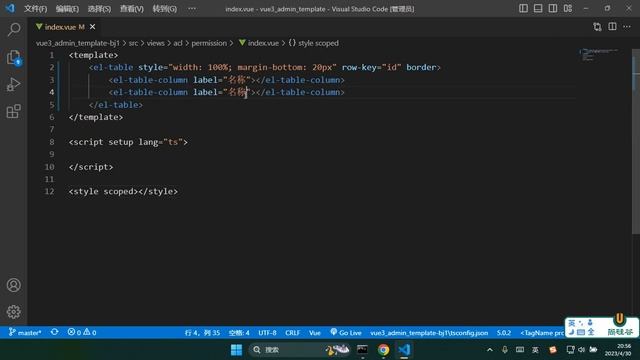The width and height of the screenshot is (640, 360).
Task: Click TypeScript version 5.0.2
Action: click(x=504, y=333)
